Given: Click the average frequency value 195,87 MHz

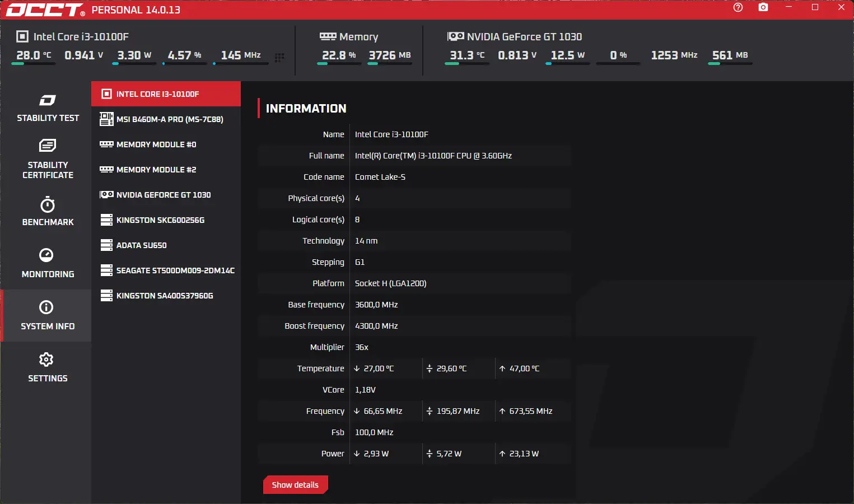Looking at the screenshot, I should [x=458, y=411].
